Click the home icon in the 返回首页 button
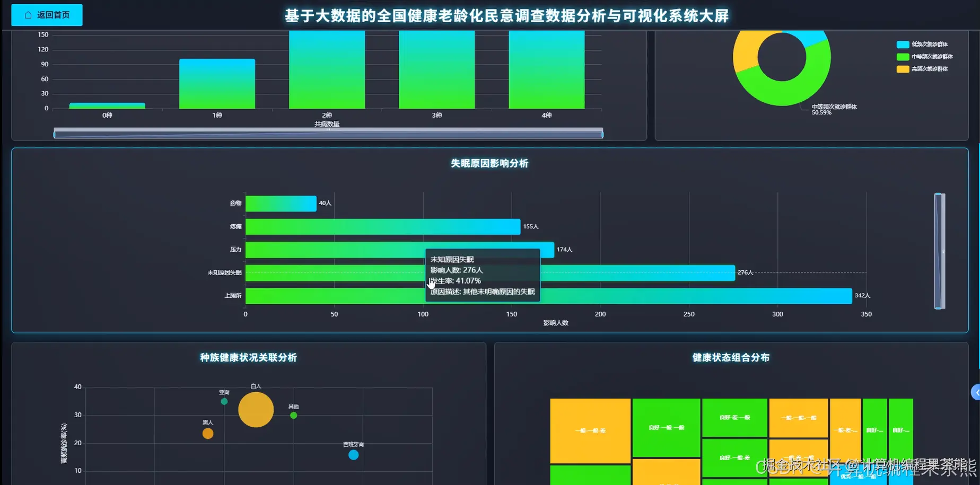 click(x=28, y=15)
